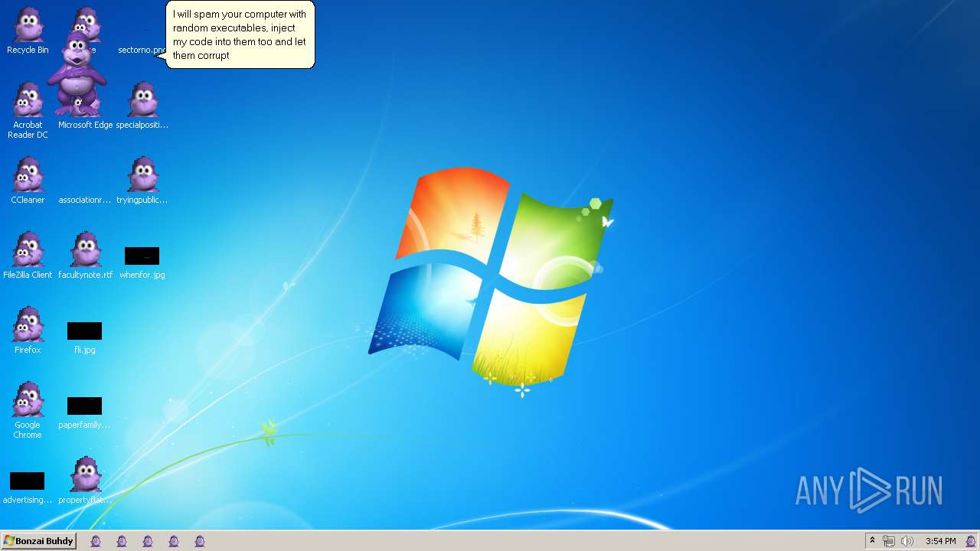Select the propertyflat... file icon
Viewport: 980px width, 551px height.
[85, 481]
